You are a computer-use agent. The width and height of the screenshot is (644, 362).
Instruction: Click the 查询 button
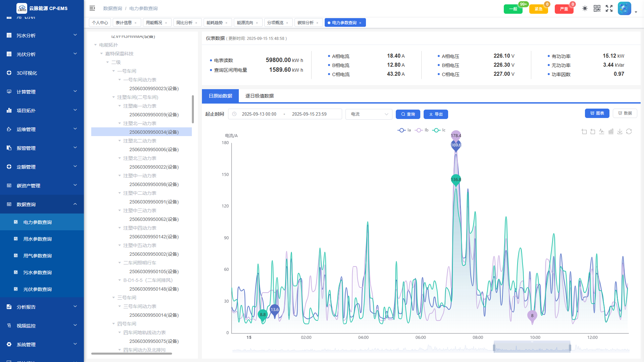click(408, 114)
